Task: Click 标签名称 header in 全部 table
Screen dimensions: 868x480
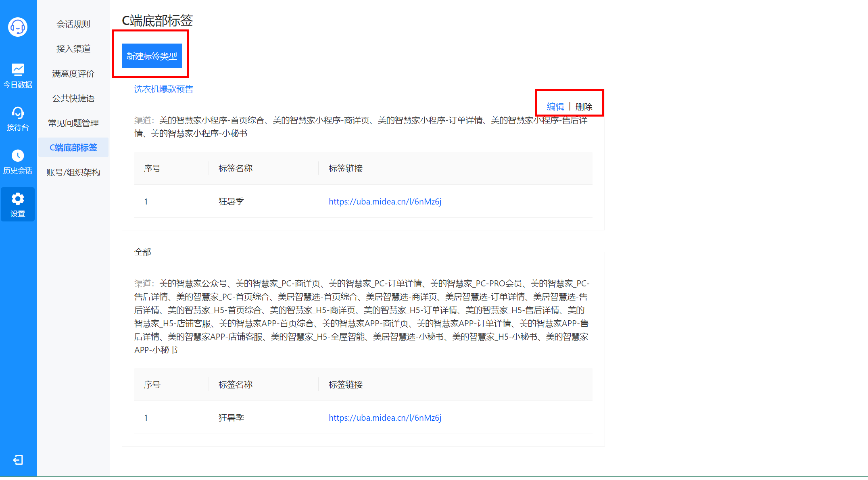Action: click(x=235, y=385)
